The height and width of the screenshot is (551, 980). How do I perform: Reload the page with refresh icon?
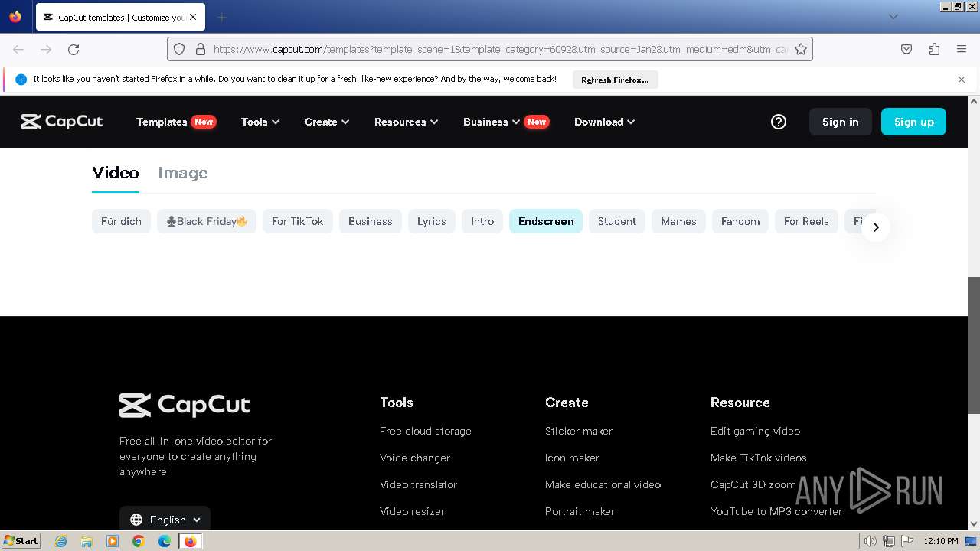pos(73,49)
